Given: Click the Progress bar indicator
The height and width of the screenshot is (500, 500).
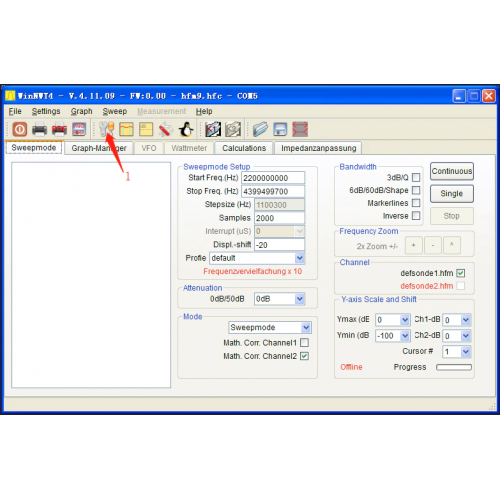Looking at the screenshot, I should 454,367.
